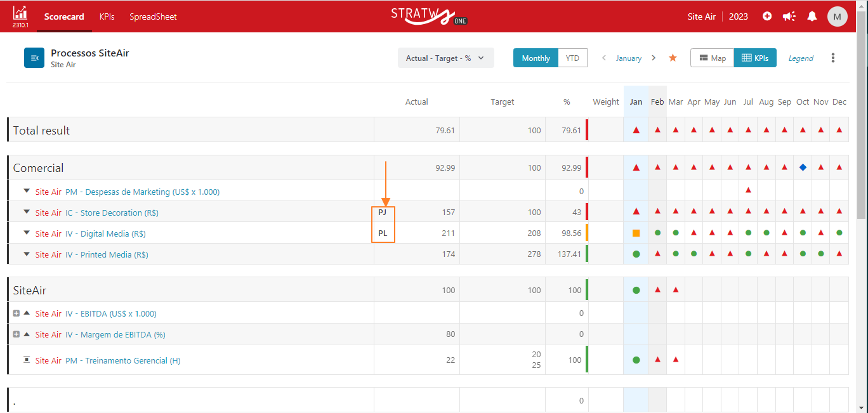Click the vertical page scrollbar
The width and height of the screenshot is (868, 413).
coord(862,114)
